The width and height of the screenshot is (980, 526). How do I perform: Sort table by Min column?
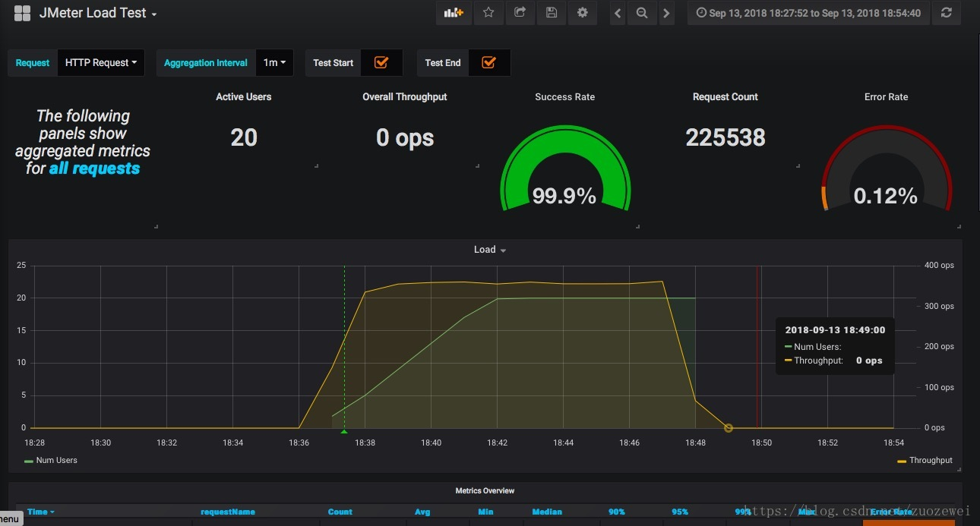(x=485, y=512)
